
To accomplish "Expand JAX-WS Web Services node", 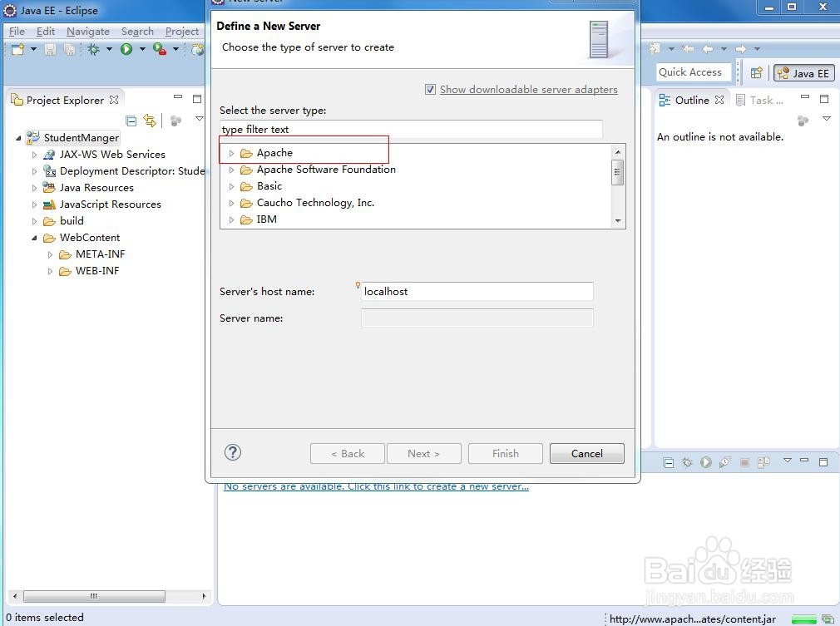I will click(x=34, y=155).
